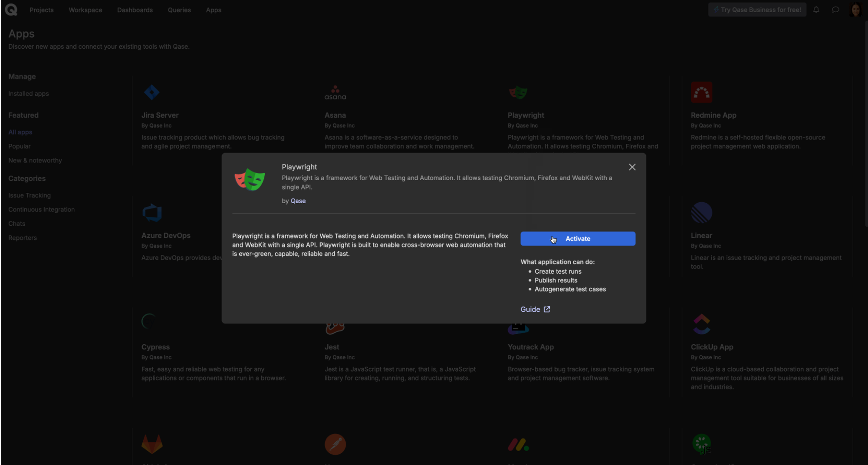Select the ClickUp App icon
This screenshot has height=465, width=868.
tap(701, 324)
